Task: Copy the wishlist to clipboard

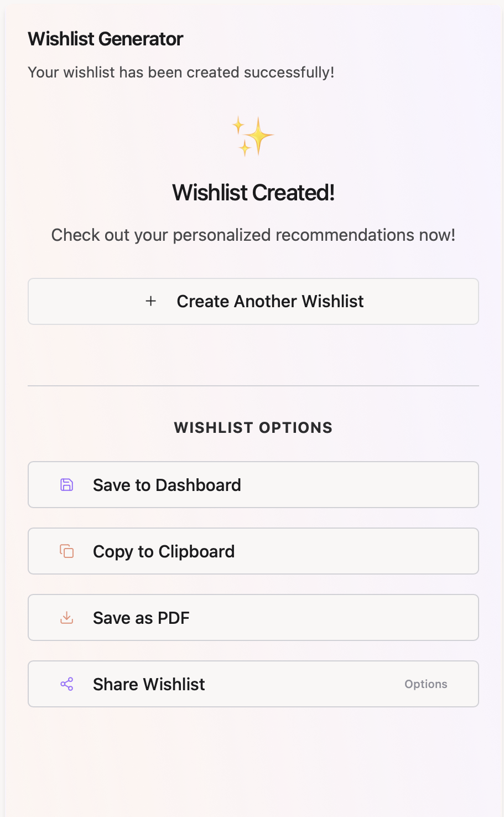Action: (x=253, y=551)
